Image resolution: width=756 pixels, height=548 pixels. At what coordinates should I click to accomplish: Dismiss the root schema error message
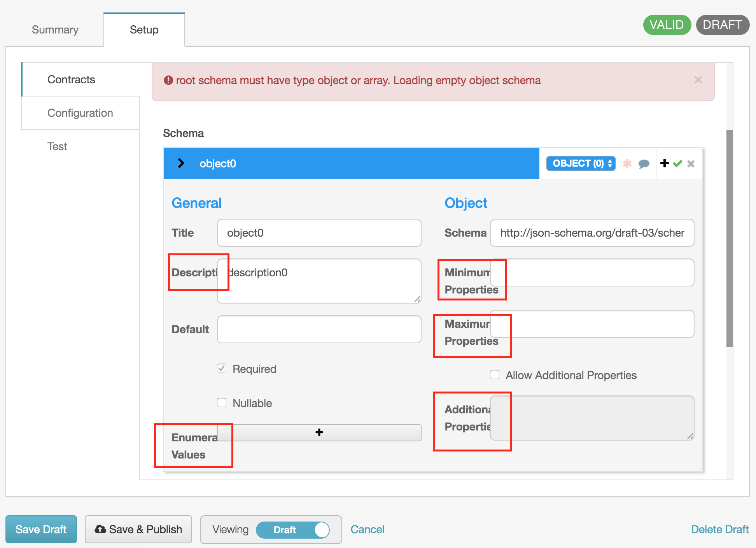pos(698,80)
